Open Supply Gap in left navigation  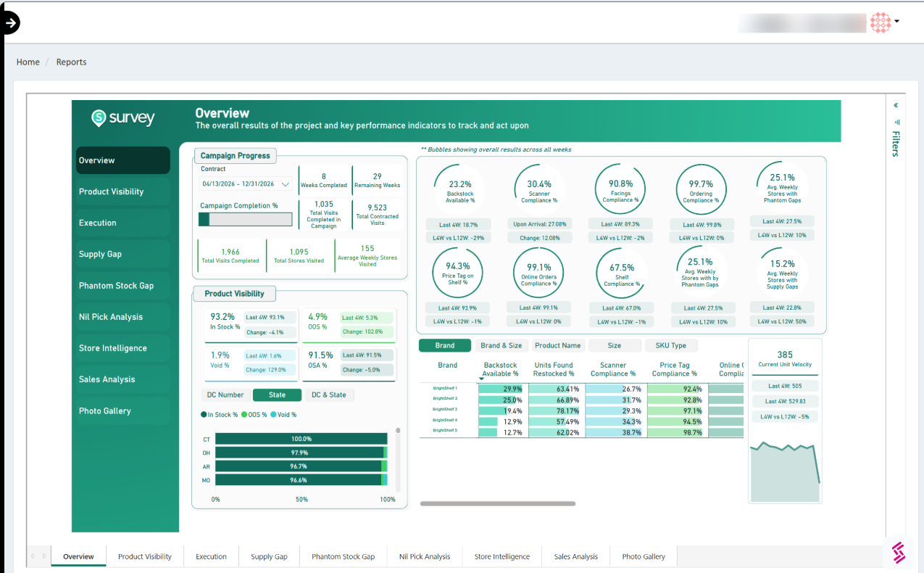click(123, 254)
